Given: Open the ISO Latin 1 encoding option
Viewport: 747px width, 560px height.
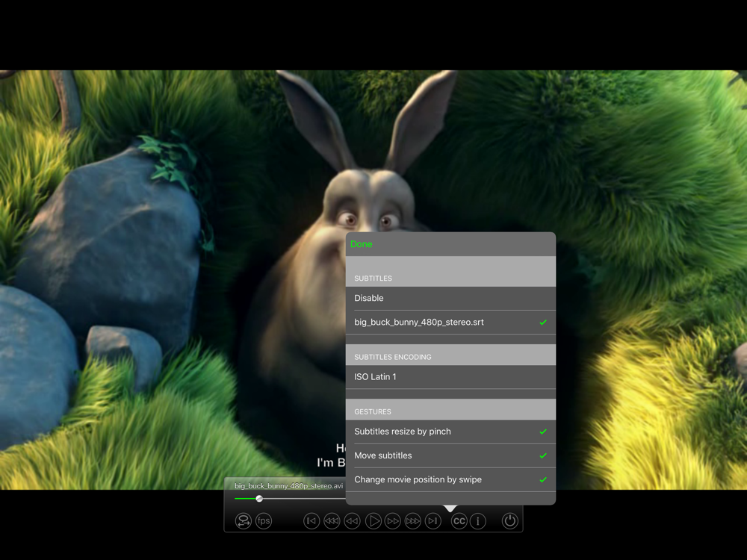Looking at the screenshot, I should (450, 376).
